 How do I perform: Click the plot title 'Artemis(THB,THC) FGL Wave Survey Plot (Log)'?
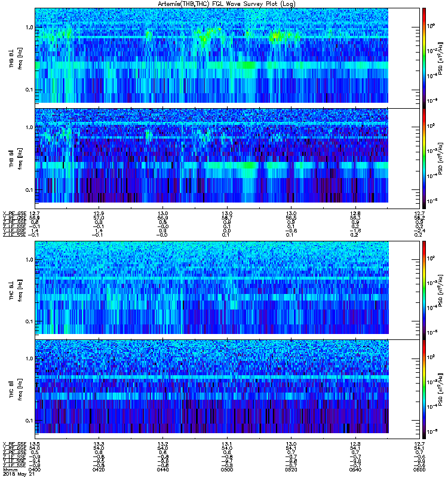click(x=226, y=4)
